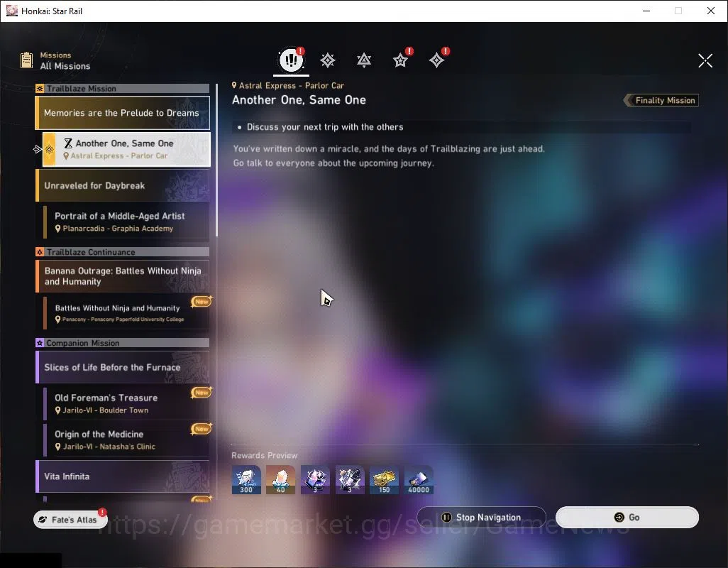Click the mission list scrollbar
728x568 pixels.
coord(216,160)
